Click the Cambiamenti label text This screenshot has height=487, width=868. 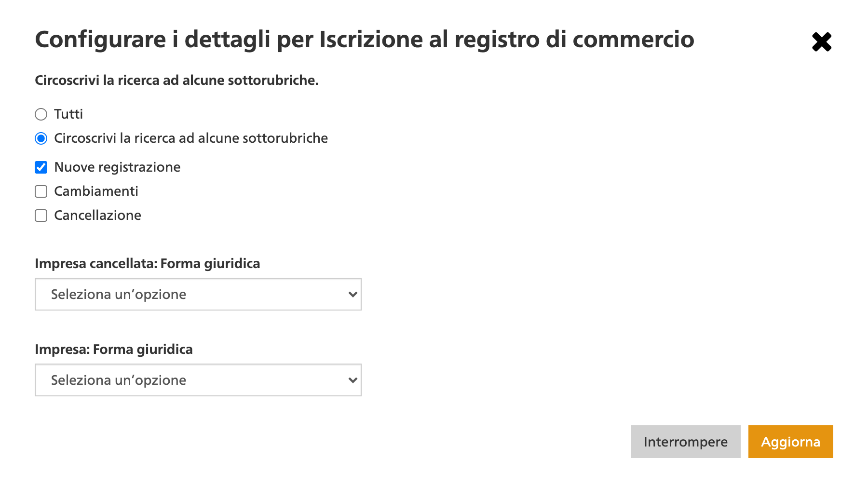[x=96, y=191]
